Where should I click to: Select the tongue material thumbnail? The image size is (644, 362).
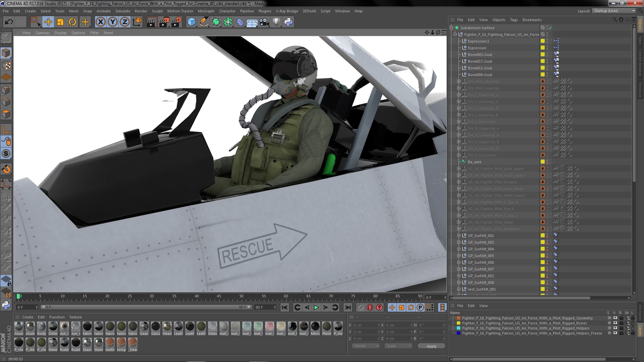(x=121, y=345)
